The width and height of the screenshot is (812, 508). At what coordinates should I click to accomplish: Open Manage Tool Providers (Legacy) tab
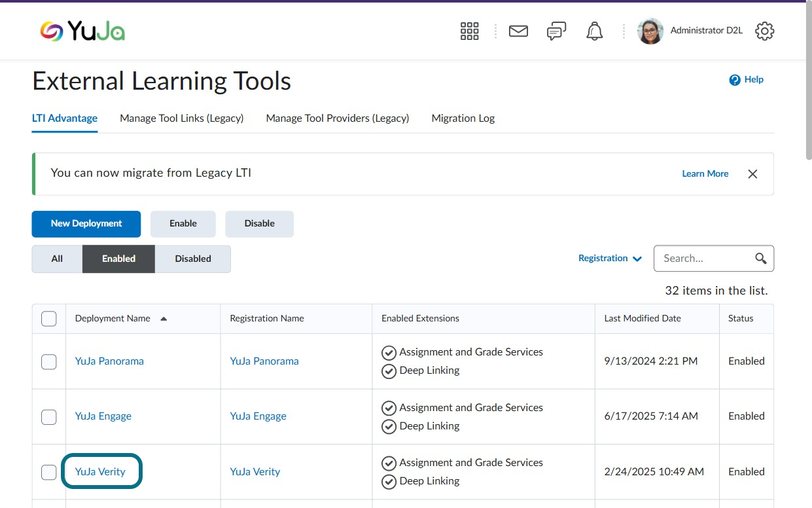[x=338, y=118]
